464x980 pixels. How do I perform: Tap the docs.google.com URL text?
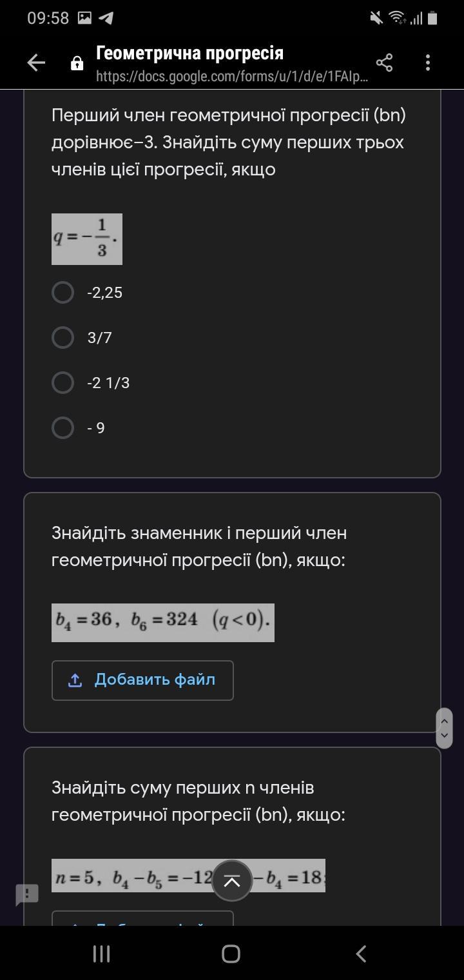pos(232,77)
